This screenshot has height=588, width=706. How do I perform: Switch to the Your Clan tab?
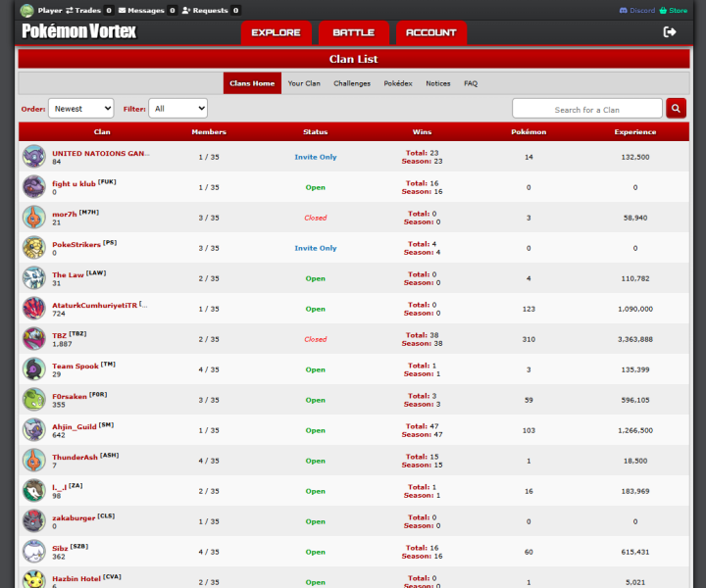click(x=304, y=83)
